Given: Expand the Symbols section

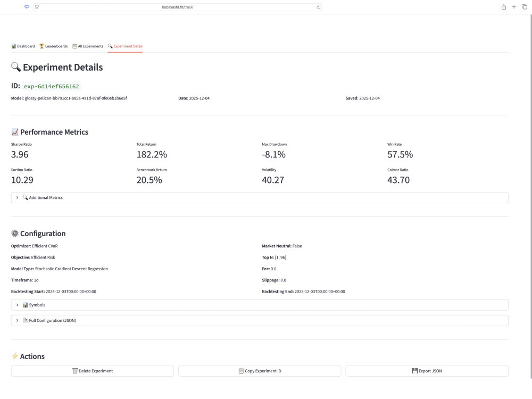Looking at the screenshot, I should coord(260,305).
